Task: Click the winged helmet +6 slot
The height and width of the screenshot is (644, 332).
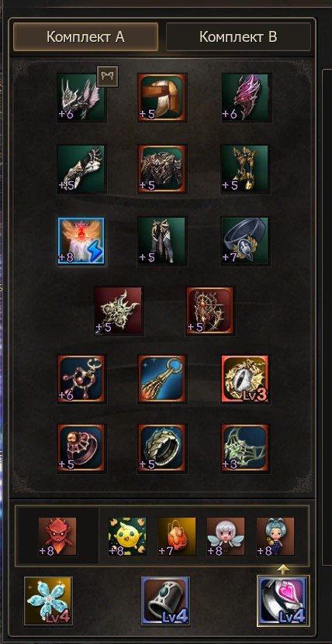Action: click(x=81, y=98)
